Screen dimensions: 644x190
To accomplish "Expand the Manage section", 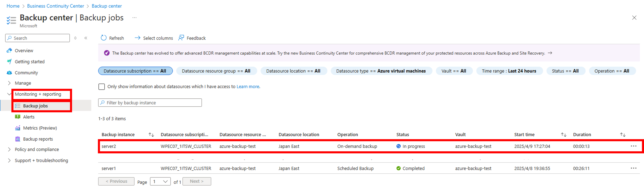I will (x=9, y=83).
